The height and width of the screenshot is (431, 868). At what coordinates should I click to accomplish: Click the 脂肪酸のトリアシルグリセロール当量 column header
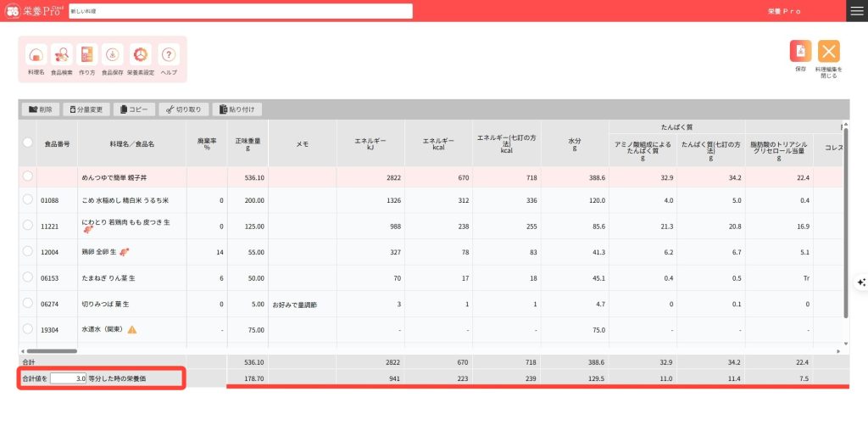pyautogui.click(x=779, y=150)
